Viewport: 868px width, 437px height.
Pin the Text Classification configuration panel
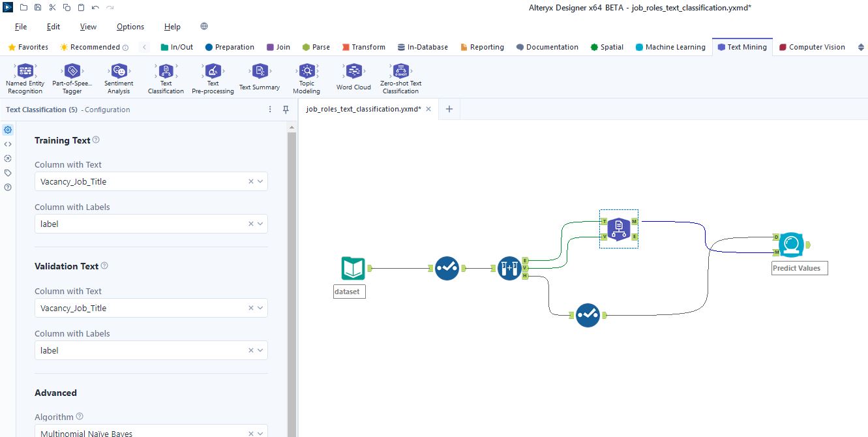point(286,110)
